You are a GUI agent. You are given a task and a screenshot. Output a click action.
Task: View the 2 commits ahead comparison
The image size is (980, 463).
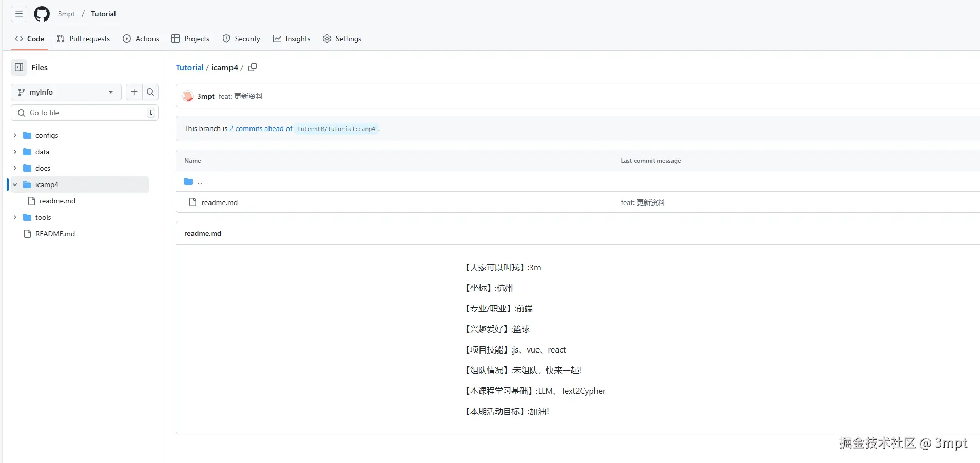[x=261, y=128]
